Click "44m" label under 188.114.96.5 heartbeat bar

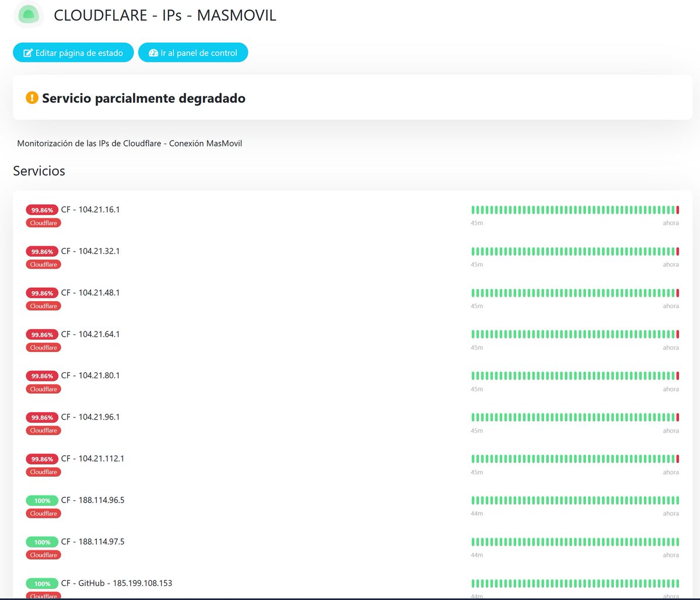(x=477, y=513)
